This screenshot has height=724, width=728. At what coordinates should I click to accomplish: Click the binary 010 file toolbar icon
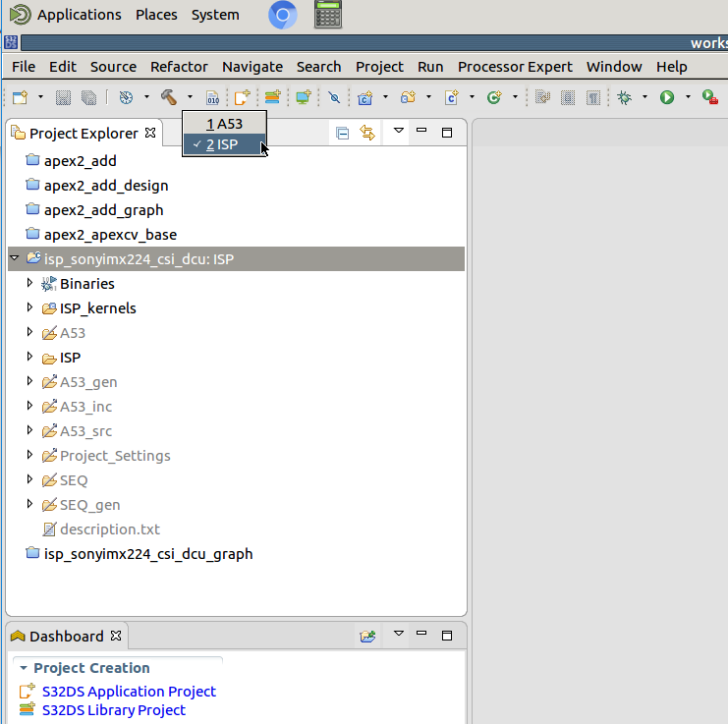pyautogui.click(x=212, y=97)
